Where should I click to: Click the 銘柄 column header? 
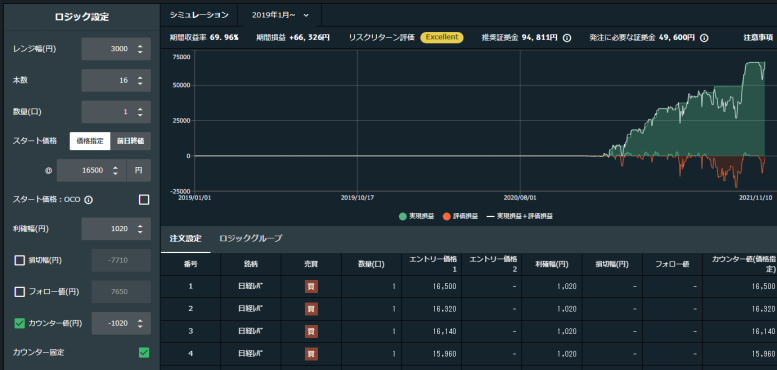251,264
